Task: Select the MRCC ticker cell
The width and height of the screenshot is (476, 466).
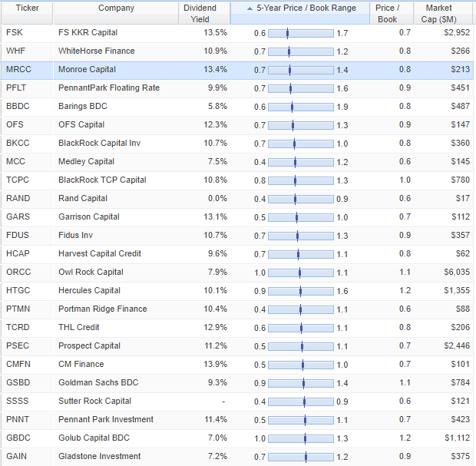Action: [27, 70]
